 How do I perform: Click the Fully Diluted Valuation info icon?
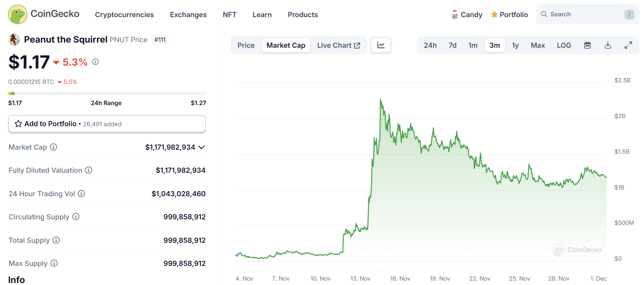(89, 170)
